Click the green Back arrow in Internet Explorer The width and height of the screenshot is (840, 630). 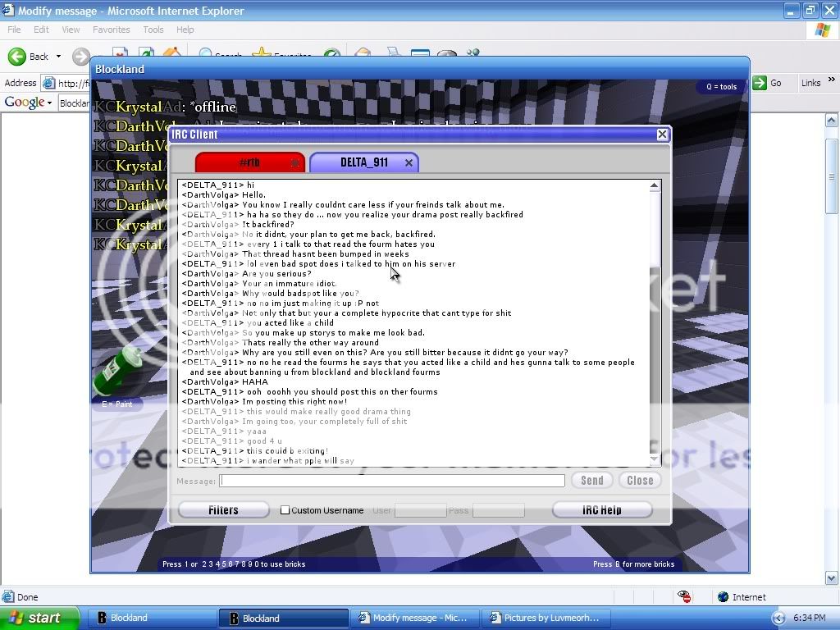[x=16, y=57]
